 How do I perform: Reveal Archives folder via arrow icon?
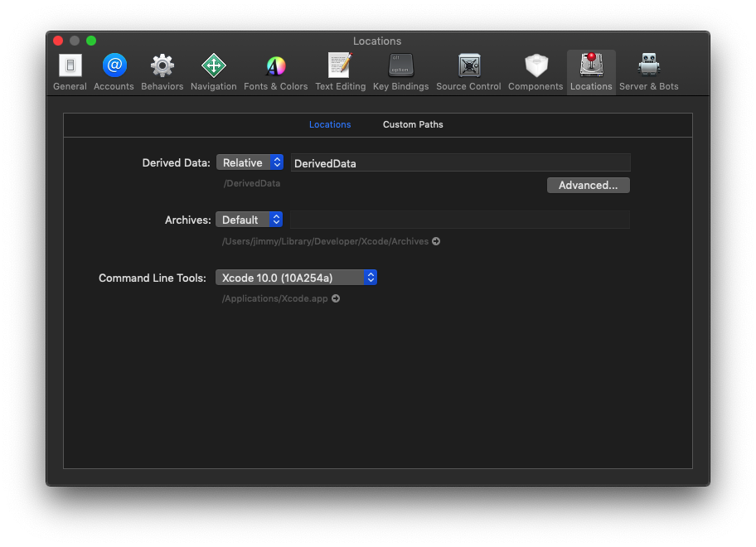point(436,241)
